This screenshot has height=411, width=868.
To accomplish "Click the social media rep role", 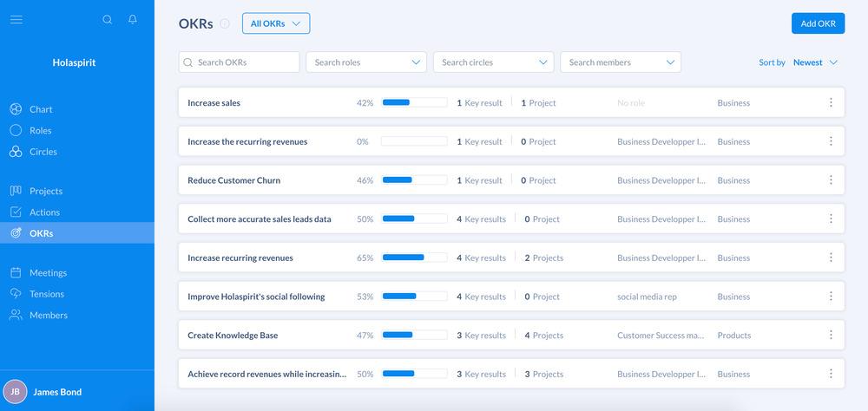I will (647, 297).
